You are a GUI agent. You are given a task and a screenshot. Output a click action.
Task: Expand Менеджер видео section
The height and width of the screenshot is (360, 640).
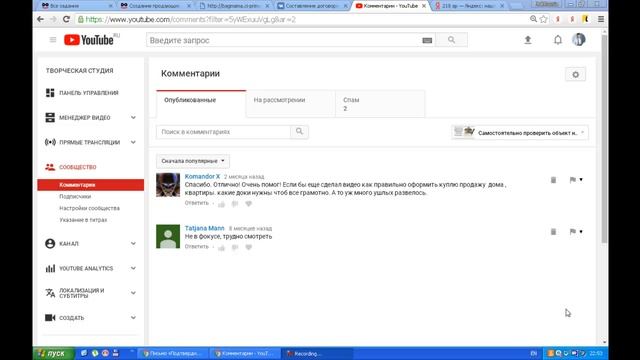(133, 118)
